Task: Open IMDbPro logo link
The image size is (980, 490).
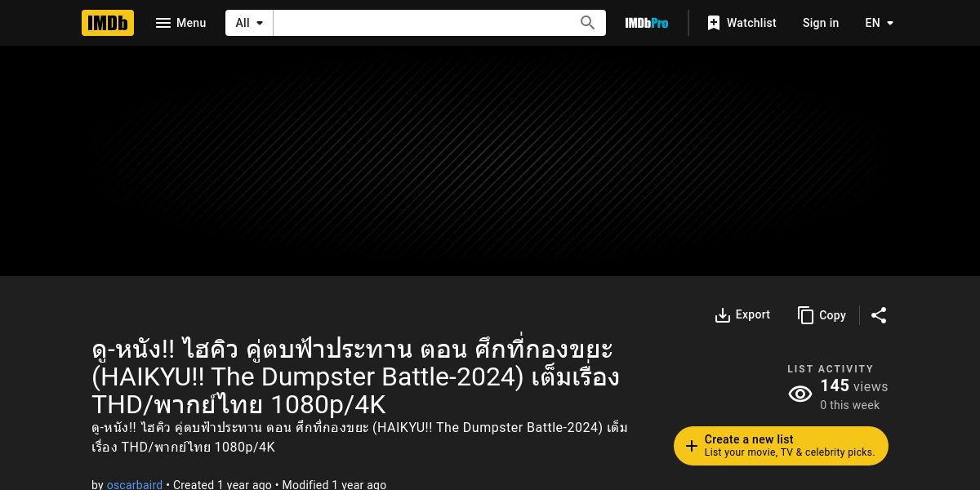Action: tap(647, 23)
